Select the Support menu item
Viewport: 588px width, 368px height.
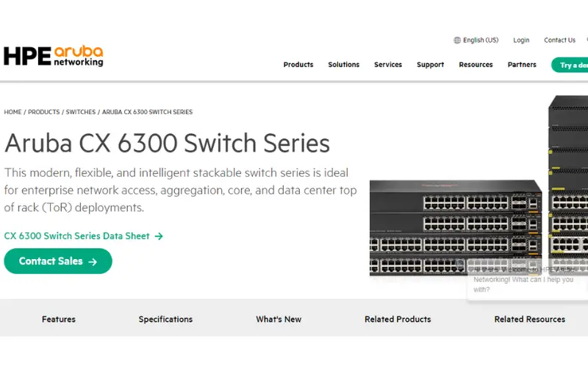point(430,65)
